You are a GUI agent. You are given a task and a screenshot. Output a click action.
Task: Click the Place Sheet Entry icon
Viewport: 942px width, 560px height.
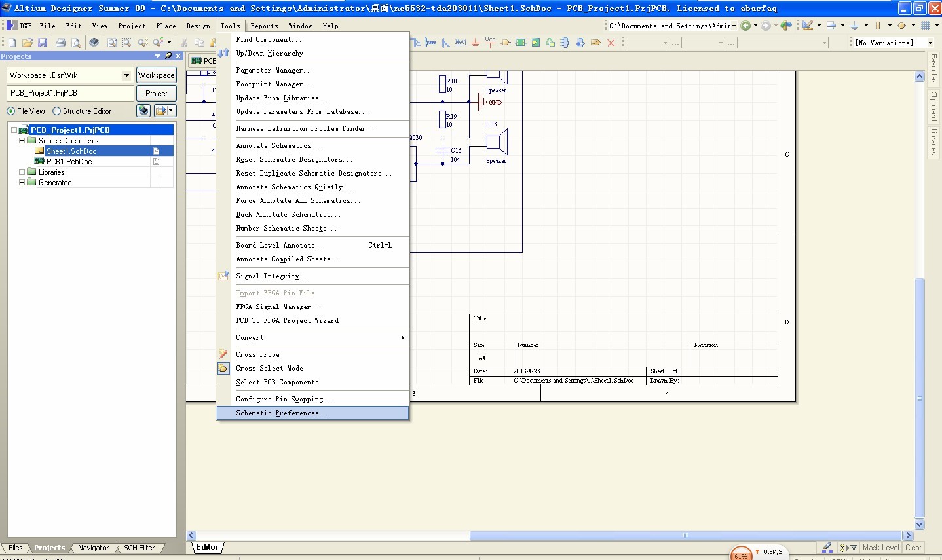point(536,43)
